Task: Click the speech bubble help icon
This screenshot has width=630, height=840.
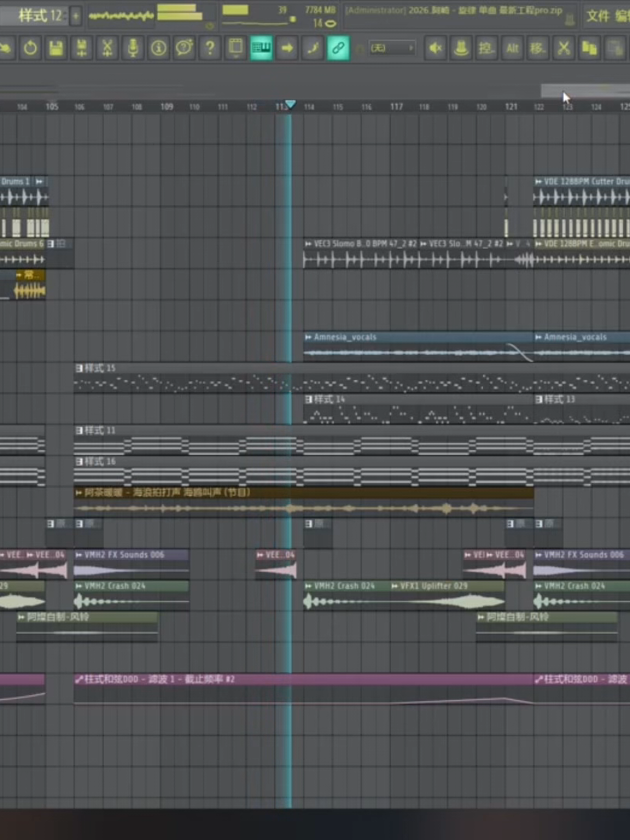Action: click(184, 48)
